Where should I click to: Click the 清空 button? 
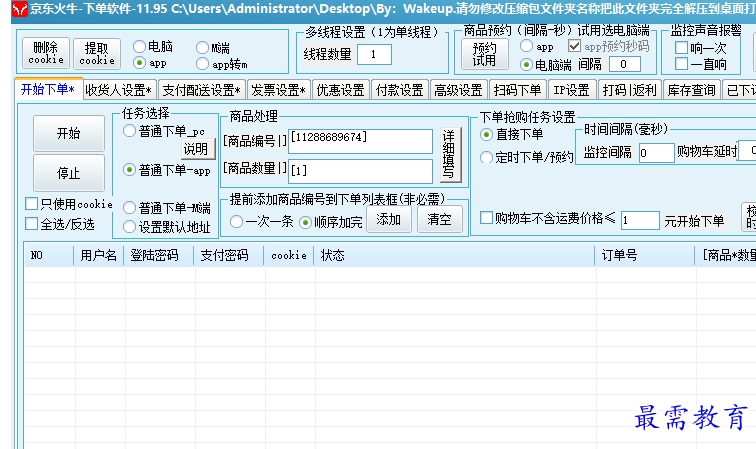[x=439, y=219]
